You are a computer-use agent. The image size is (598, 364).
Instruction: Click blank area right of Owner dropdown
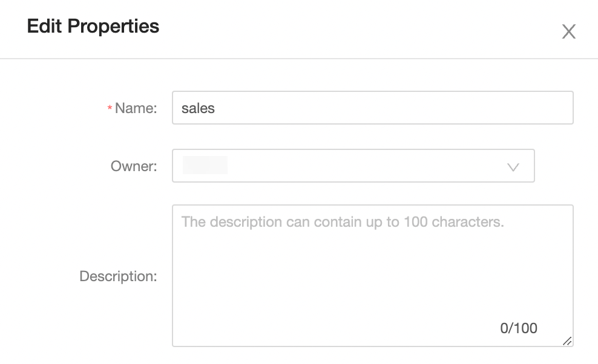point(556,166)
